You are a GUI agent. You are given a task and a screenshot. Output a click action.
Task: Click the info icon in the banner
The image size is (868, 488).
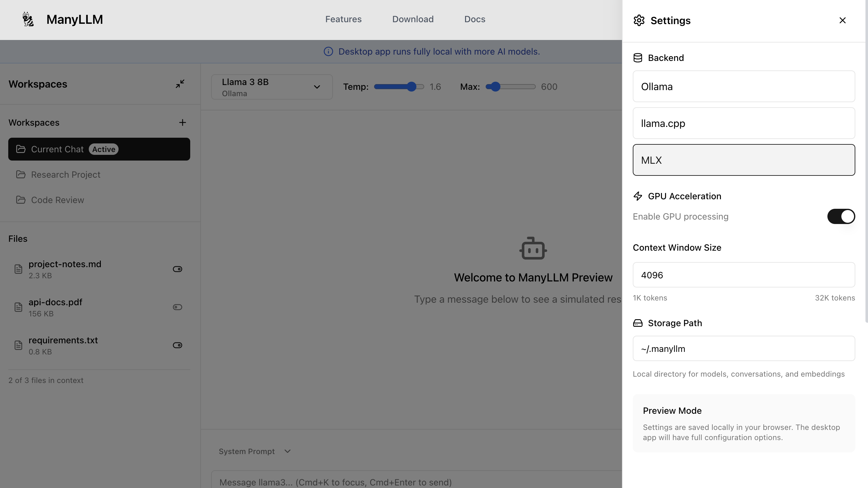point(328,52)
